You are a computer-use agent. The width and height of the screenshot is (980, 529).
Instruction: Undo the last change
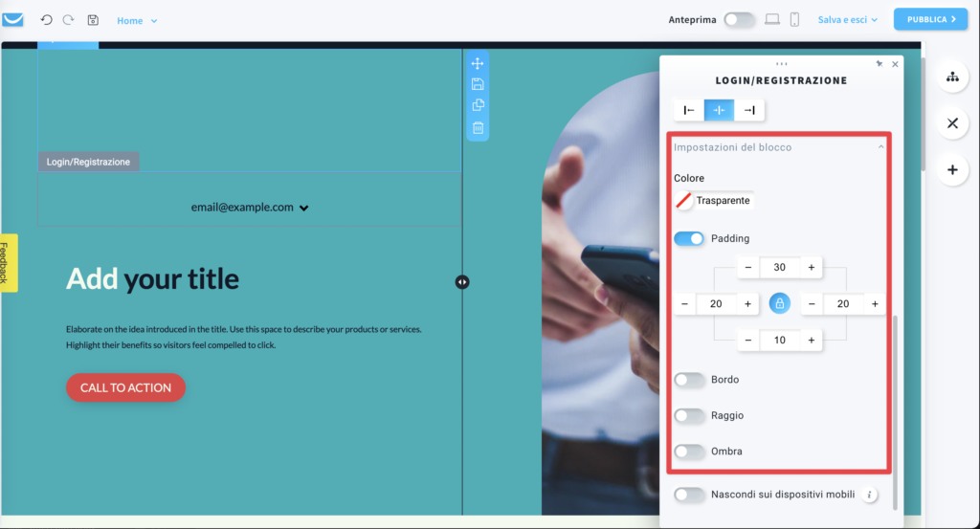coord(46,20)
